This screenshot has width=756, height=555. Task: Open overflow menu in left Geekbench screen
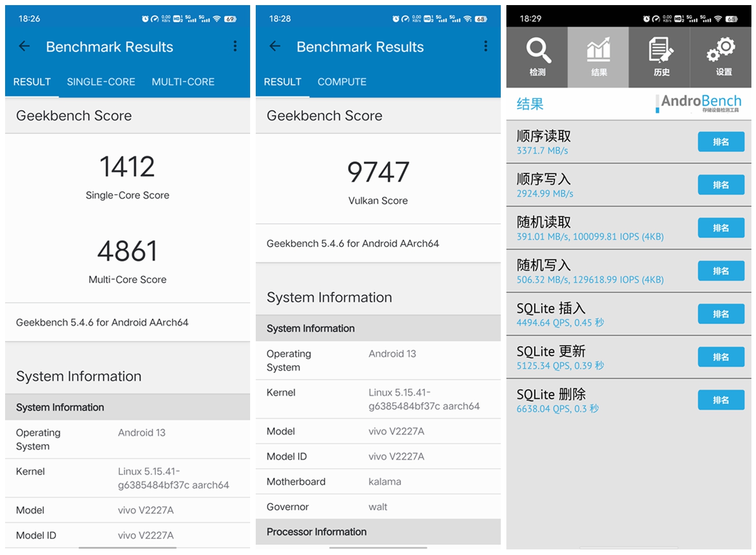coord(235,46)
